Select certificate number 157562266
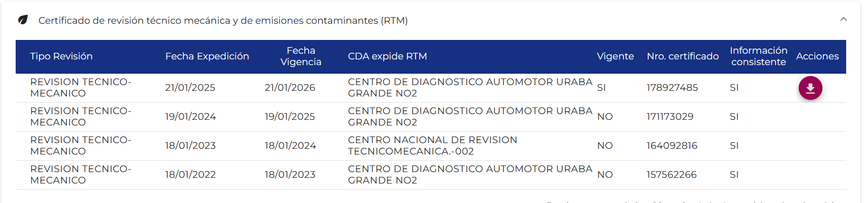Image resolution: width=868 pixels, height=203 pixels. coord(671,174)
